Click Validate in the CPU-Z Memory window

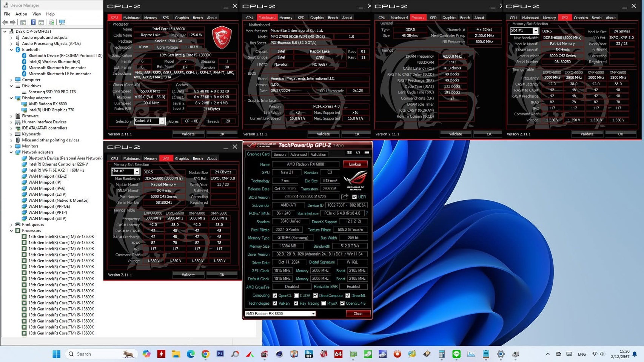(x=455, y=134)
